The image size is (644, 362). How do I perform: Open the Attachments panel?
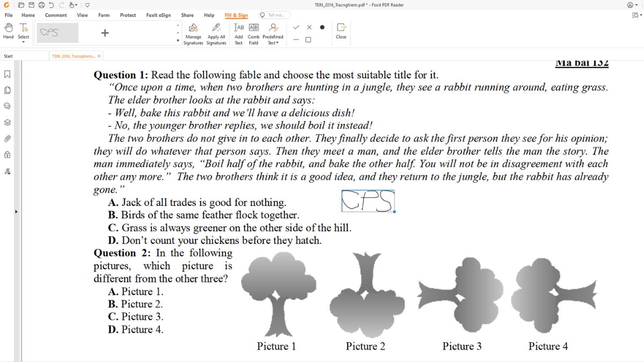coord(8,138)
